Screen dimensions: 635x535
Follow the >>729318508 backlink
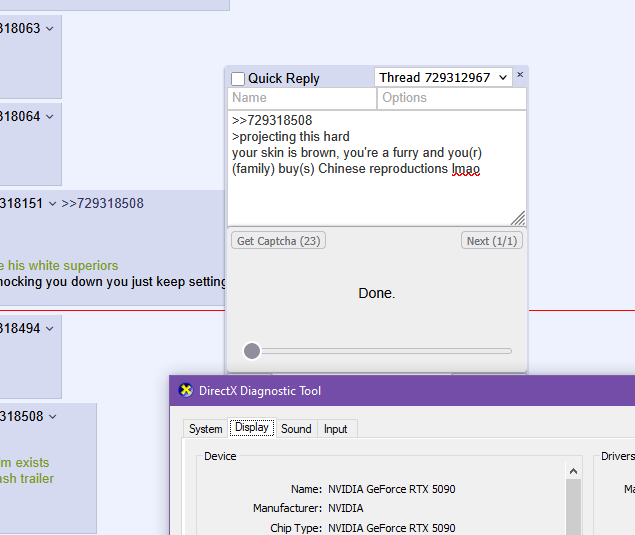102,203
